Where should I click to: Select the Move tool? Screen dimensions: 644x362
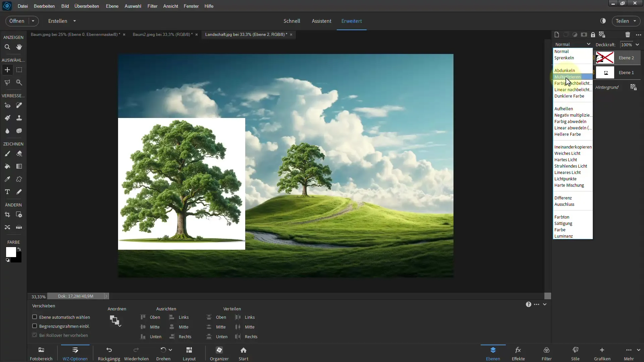click(7, 70)
